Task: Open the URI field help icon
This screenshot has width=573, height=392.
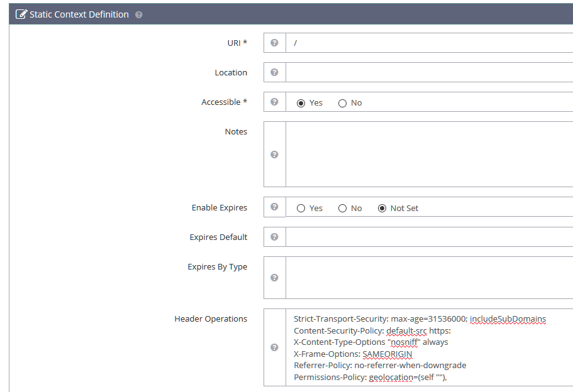Action: 274,43
